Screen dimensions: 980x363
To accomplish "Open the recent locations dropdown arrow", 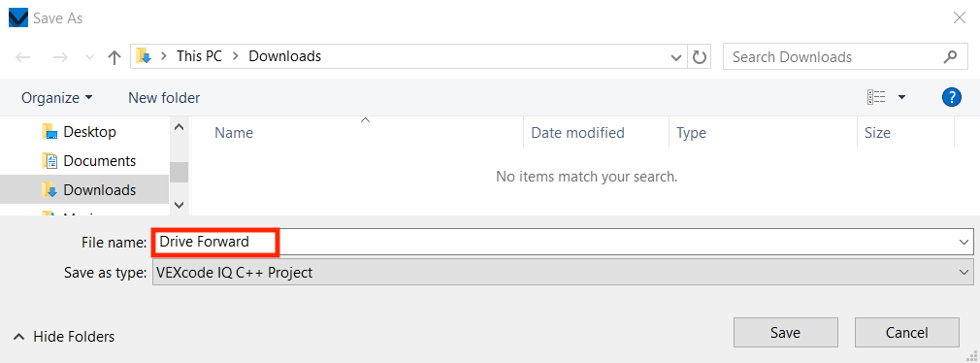I will tap(89, 57).
